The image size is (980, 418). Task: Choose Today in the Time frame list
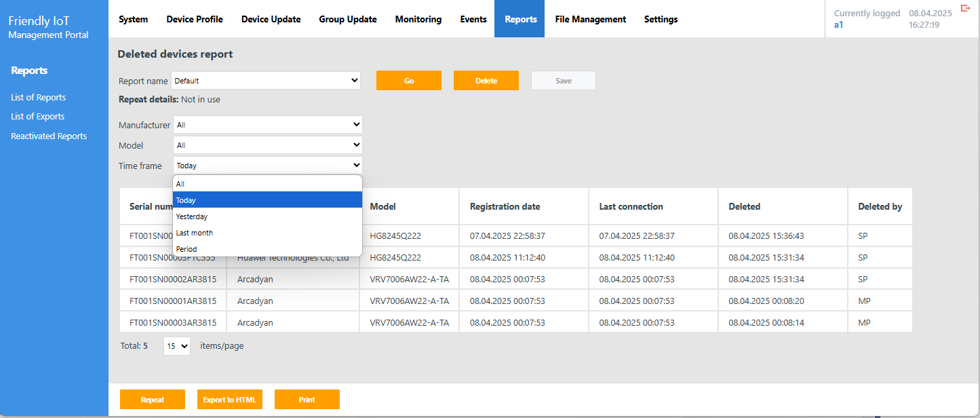268,200
